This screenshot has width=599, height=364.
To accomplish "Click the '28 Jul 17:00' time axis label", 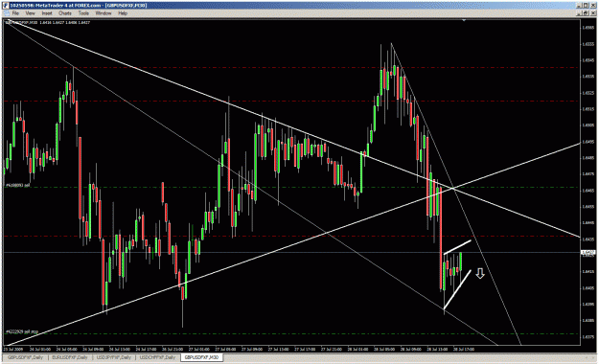I will click(464, 349).
